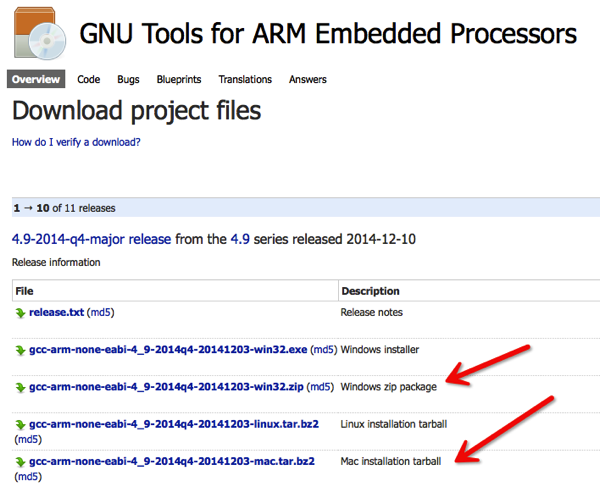This screenshot has height=487, width=600.
Task: Open the Blueprints tab
Action: pyautogui.click(x=179, y=79)
